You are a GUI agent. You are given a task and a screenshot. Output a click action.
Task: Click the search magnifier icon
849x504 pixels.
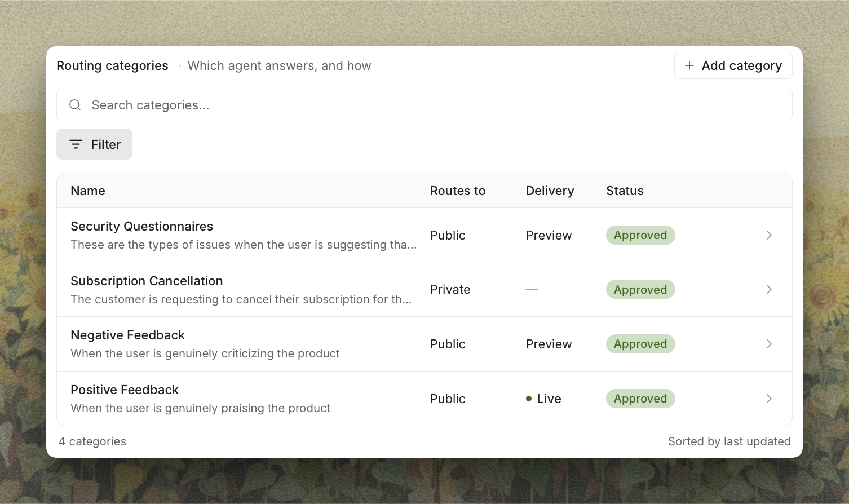[75, 105]
